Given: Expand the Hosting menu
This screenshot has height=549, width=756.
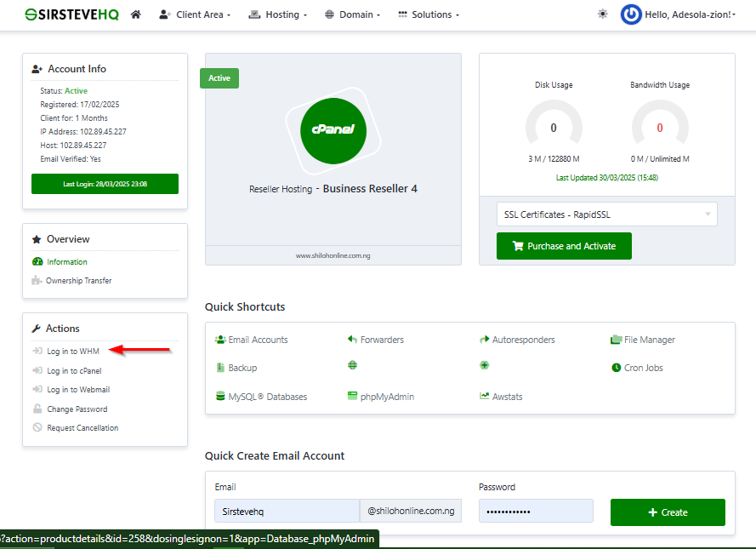Looking at the screenshot, I should tap(278, 14).
